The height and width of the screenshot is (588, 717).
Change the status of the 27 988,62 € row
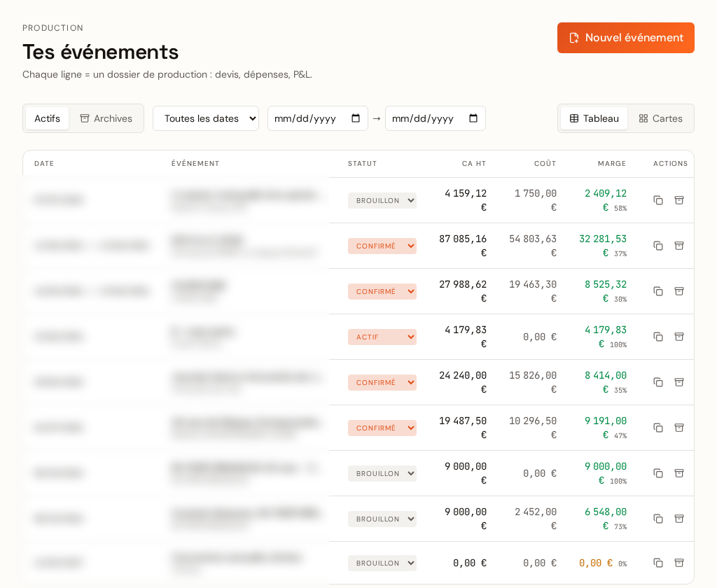(x=382, y=291)
